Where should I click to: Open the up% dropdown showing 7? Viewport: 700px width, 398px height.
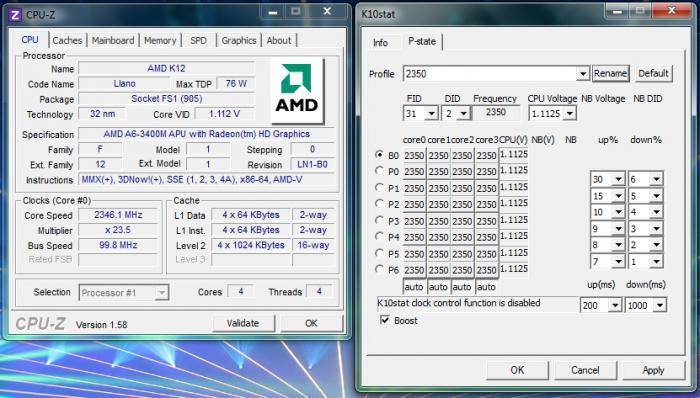click(x=618, y=261)
